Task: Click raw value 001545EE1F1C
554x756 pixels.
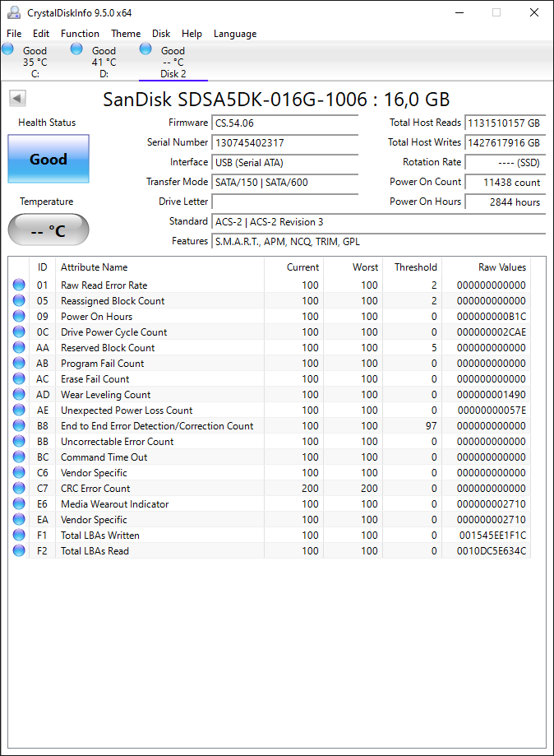Action: [x=493, y=536]
